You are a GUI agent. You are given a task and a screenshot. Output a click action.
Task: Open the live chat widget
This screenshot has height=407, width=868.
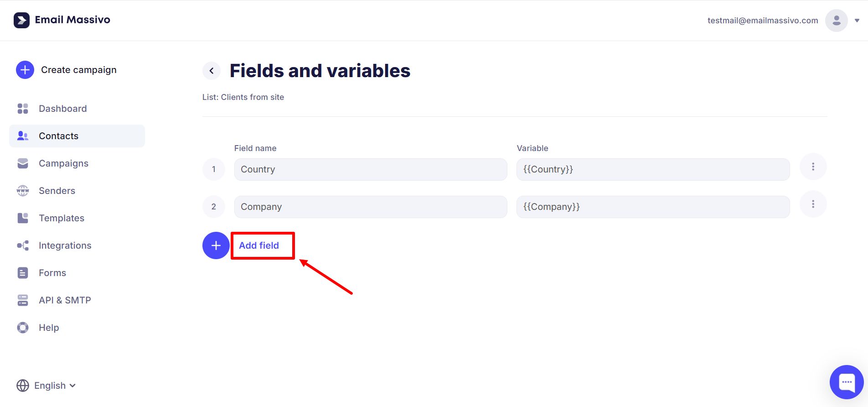[847, 382]
